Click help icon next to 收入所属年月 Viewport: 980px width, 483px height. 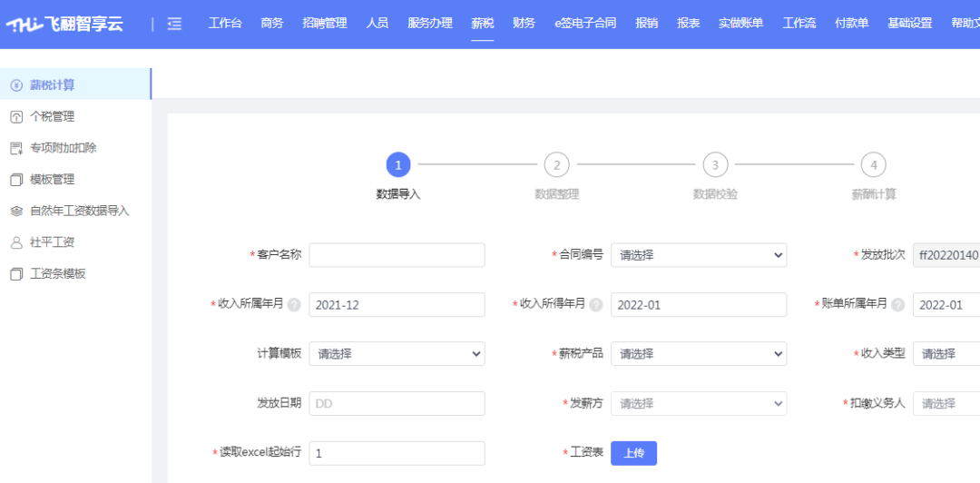294,305
